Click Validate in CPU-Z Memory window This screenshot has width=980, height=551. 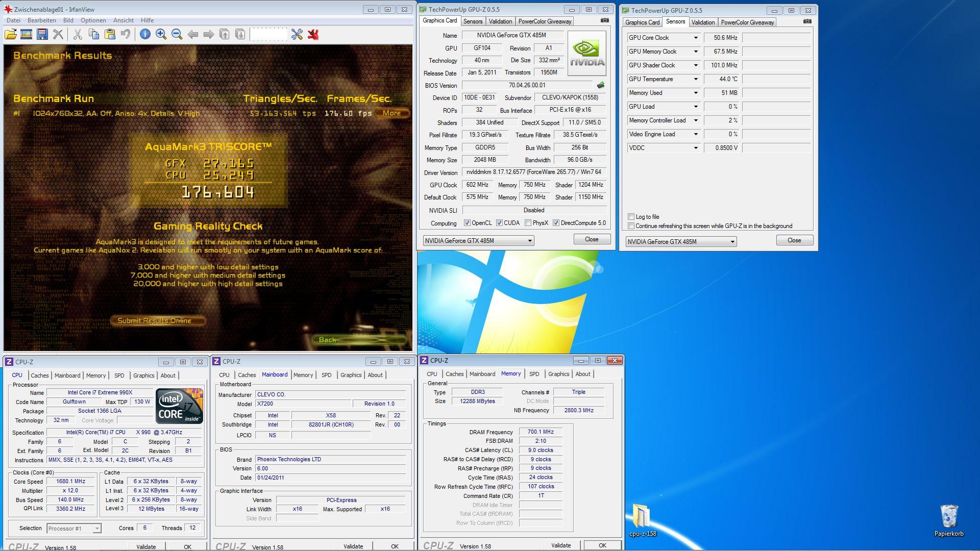point(561,545)
